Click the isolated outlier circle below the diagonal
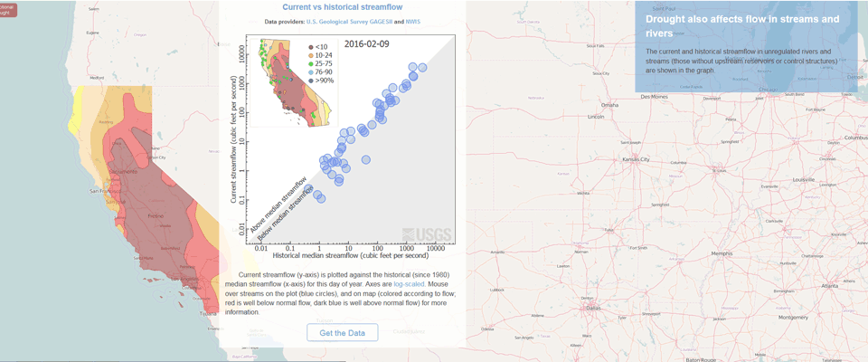Viewport: 868px width, 362px height. (x=366, y=159)
